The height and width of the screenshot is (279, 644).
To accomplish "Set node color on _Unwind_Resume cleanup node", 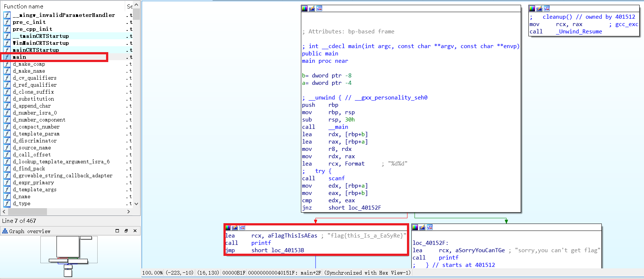I will click(x=532, y=8).
